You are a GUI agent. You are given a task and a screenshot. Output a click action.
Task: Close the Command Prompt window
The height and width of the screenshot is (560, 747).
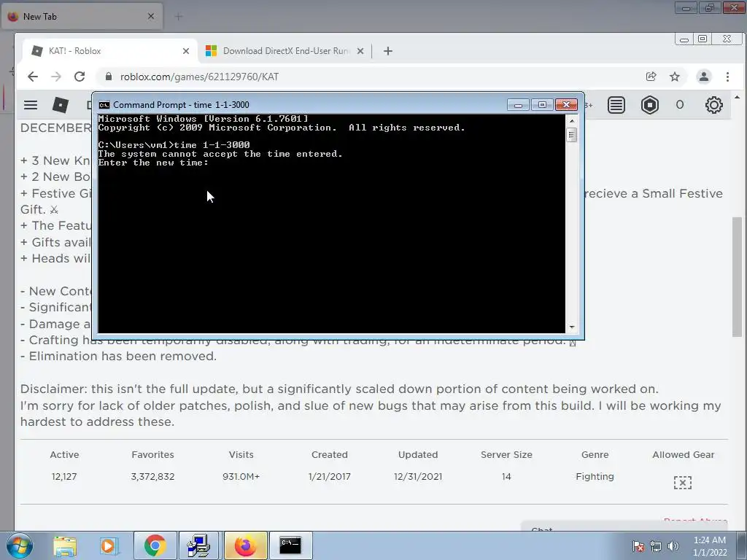(566, 105)
